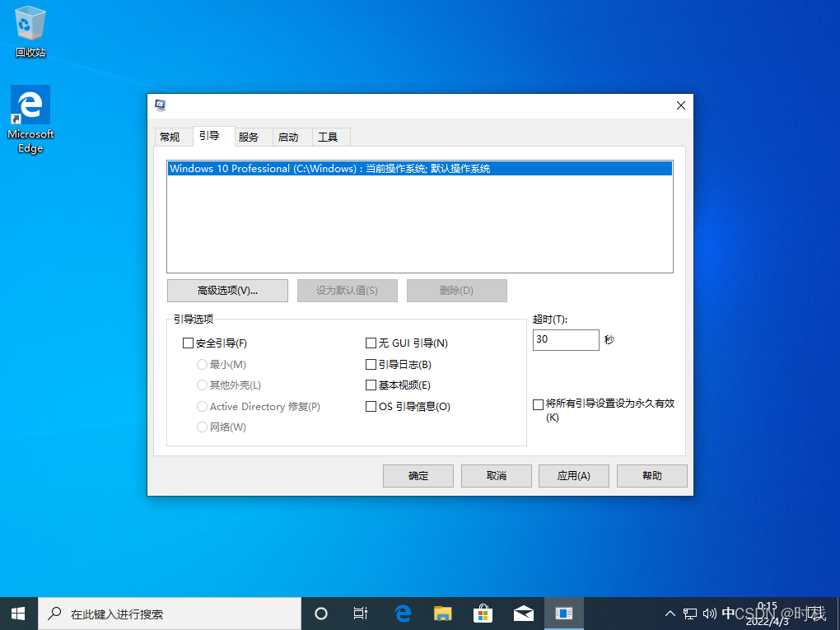The height and width of the screenshot is (630, 840).
Task: Expand the system tray hidden icons chevron
Action: [x=670, y=614]
